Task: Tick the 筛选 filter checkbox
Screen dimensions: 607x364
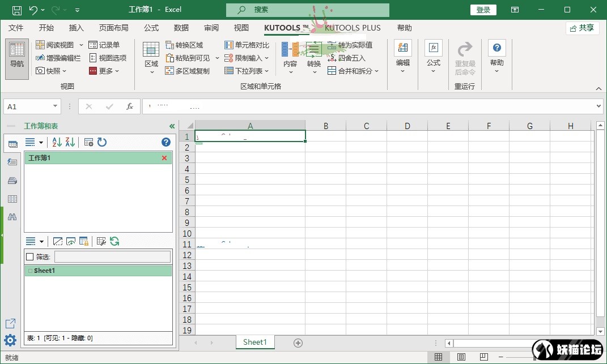Action: (30, 256)
